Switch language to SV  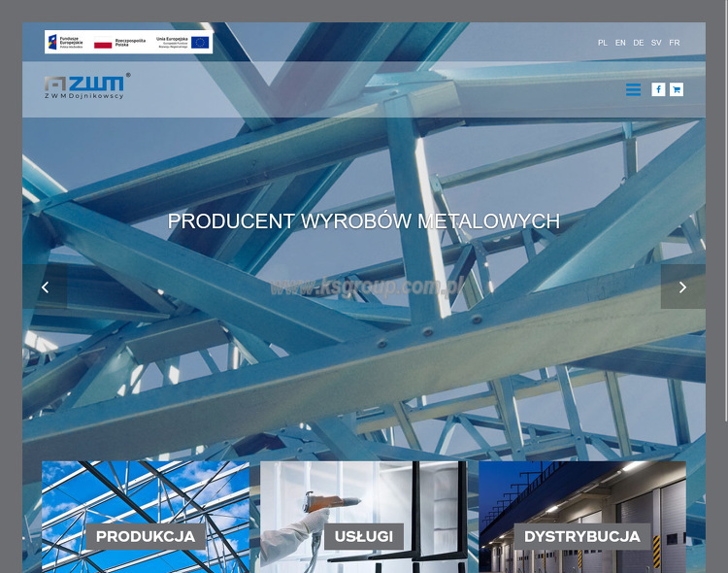pos(656,43)
